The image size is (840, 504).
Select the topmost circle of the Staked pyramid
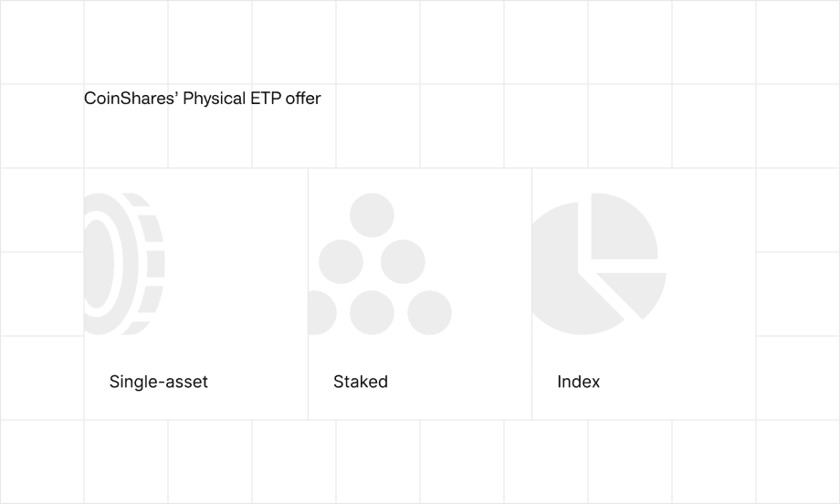pos(372,215)
